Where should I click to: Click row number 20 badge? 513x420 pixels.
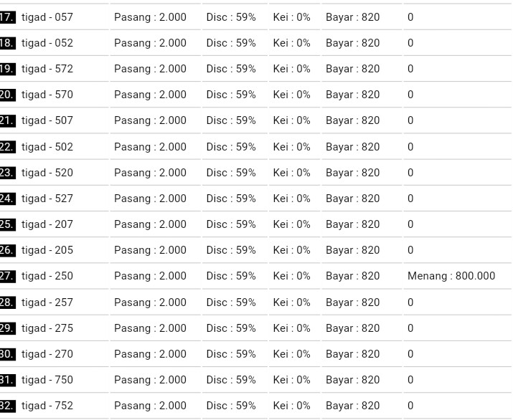7,95
